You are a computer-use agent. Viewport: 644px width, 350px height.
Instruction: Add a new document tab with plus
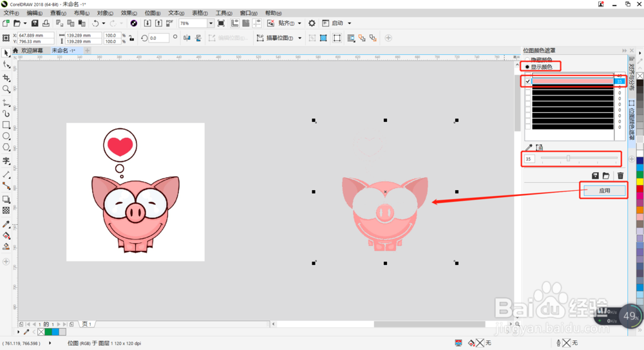click(x=87, y=50)
